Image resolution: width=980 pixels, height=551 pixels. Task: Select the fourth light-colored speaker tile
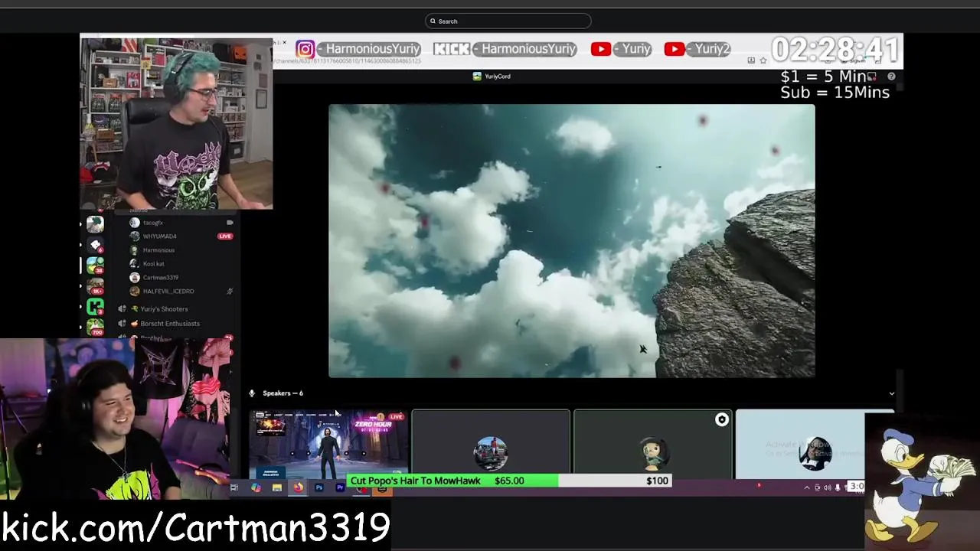(800, 445)
